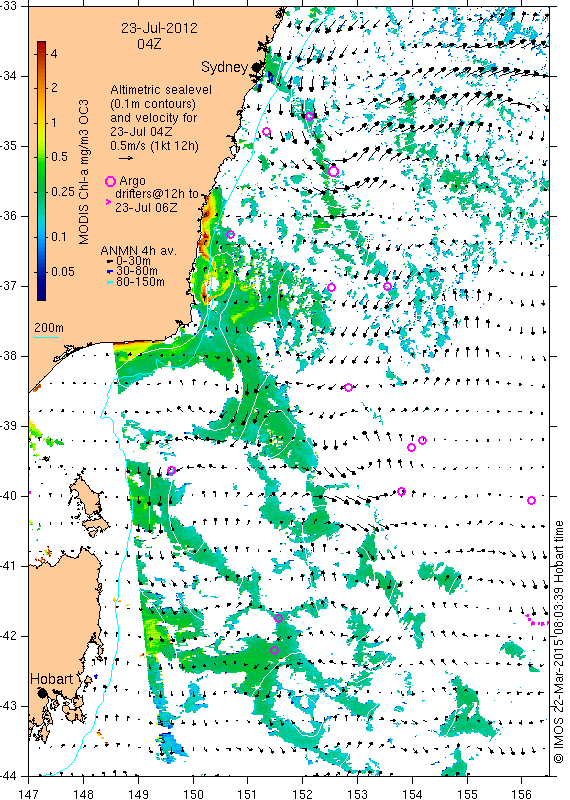
Task: Click the 'Sydney' city label
Action: click(x=225, y=67)
